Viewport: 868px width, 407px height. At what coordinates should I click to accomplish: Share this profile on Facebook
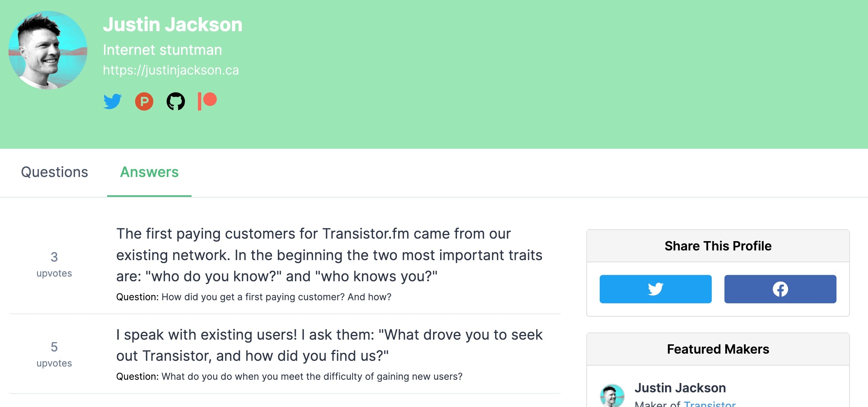click(x=780, y=289)
